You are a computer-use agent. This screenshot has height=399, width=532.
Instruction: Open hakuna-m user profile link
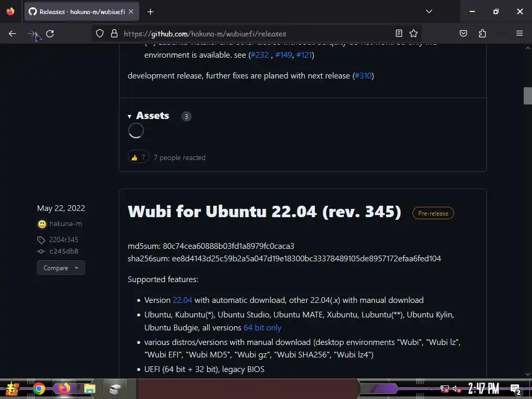pos(65,223)
